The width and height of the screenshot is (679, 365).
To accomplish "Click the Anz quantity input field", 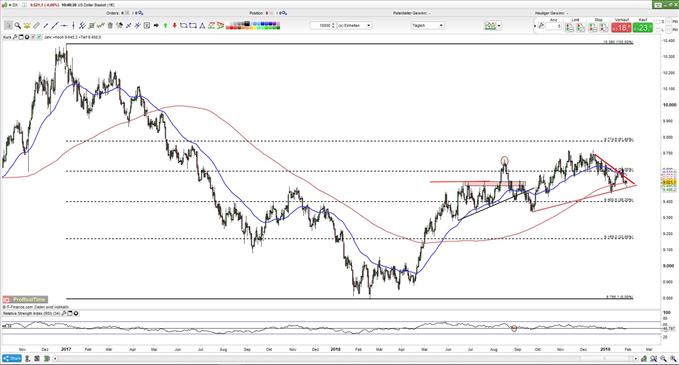I will pyautogui.click(x=553, y=27).
